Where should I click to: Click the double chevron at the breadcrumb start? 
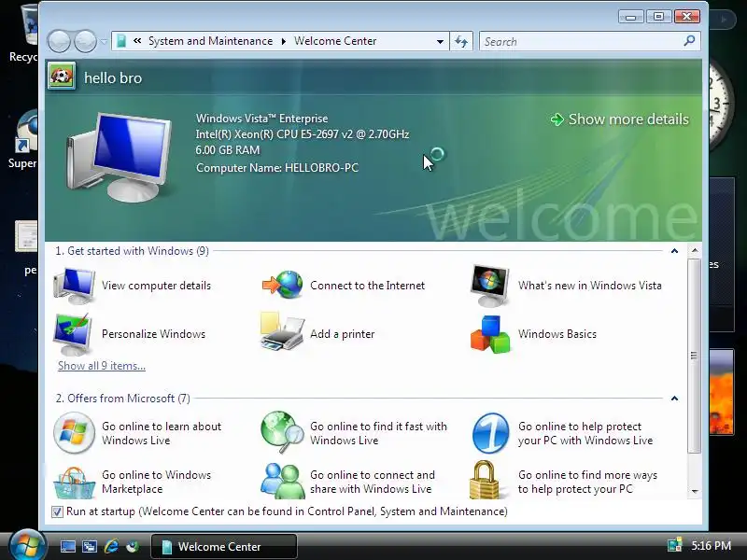coord(137,41)
